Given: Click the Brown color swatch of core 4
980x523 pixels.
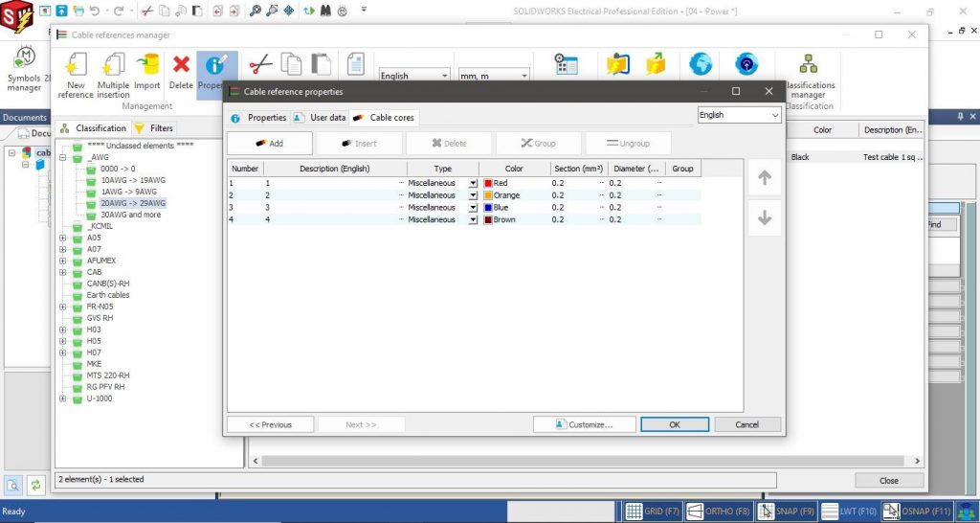Looking at the screenshot, I should (488, 219).
